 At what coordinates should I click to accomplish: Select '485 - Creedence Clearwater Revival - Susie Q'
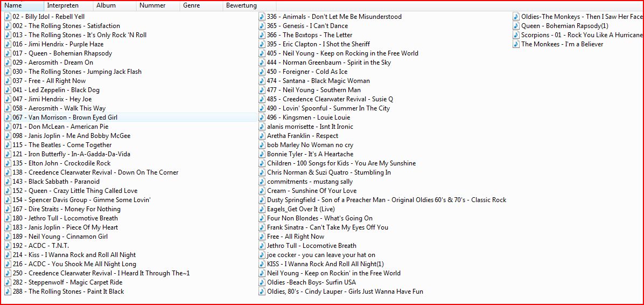[330, 100]
